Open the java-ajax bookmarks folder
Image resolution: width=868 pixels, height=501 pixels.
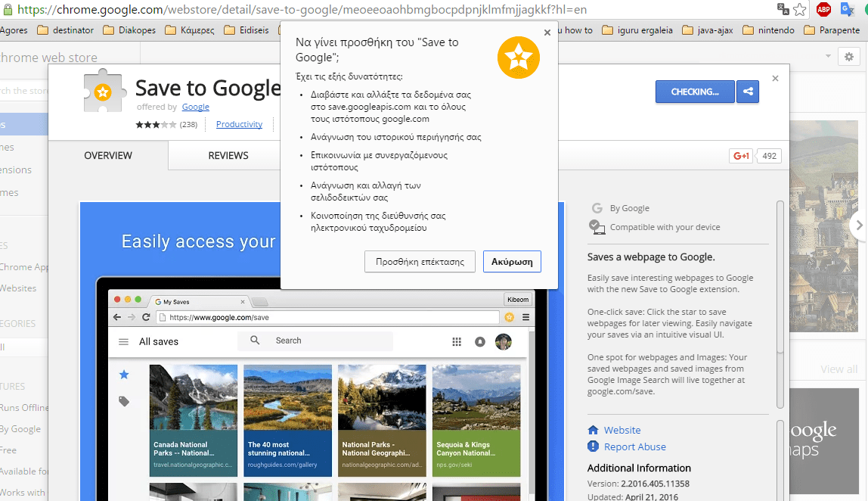pos(708,30)
